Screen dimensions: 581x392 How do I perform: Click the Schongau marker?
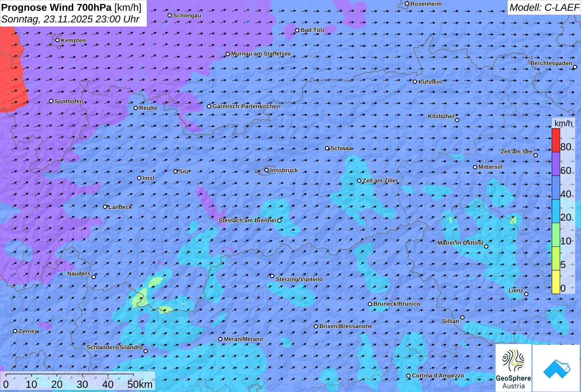click(x=170, y=15)
